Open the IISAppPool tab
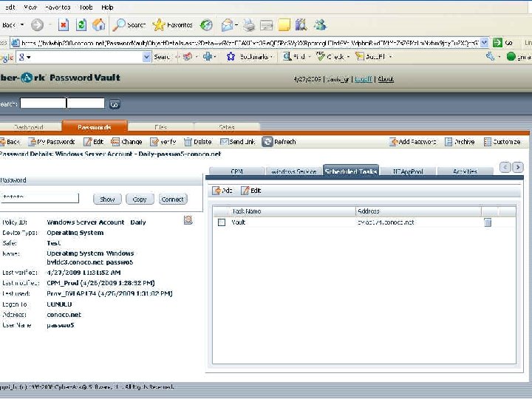532x399 pixels. 408,171
